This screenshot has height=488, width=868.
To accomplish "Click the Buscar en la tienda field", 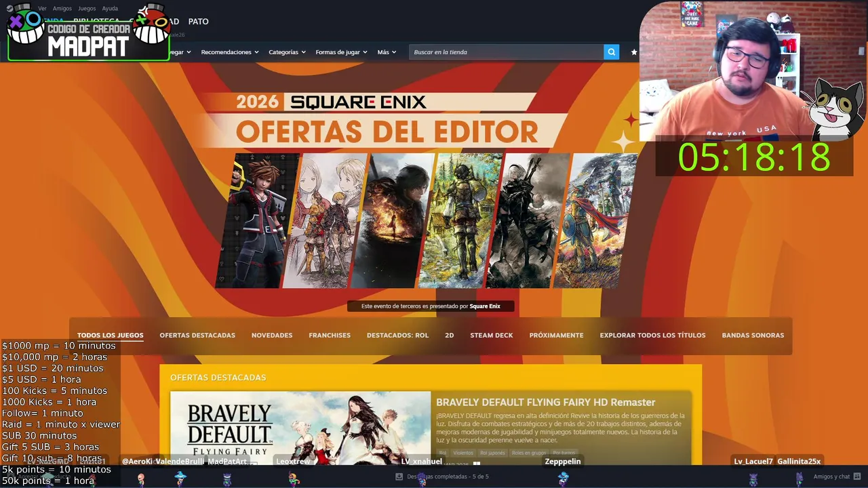I will pyautogui.click(x=506, y=52).
